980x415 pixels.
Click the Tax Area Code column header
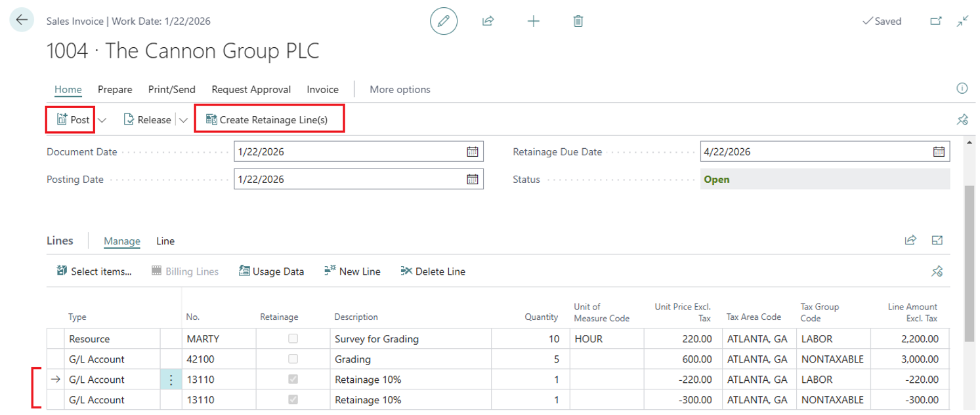click(754, 317)
